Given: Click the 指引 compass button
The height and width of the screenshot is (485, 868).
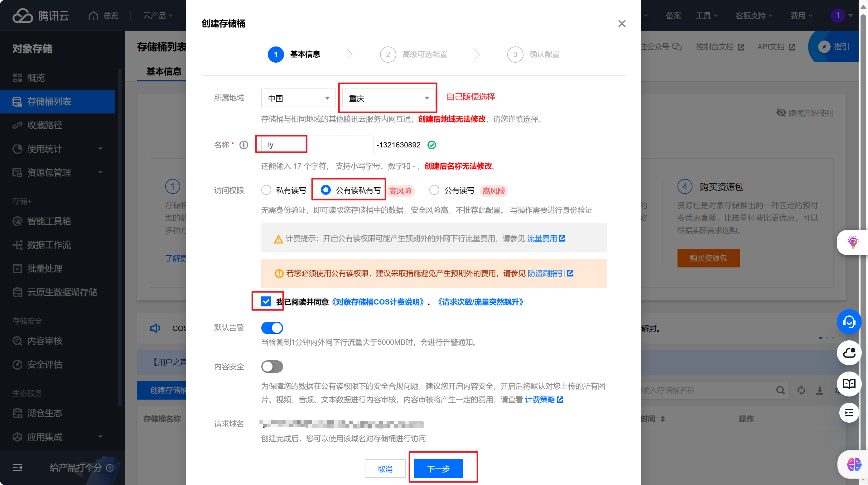Looking at the screenshot, I should tap(834, 47).
